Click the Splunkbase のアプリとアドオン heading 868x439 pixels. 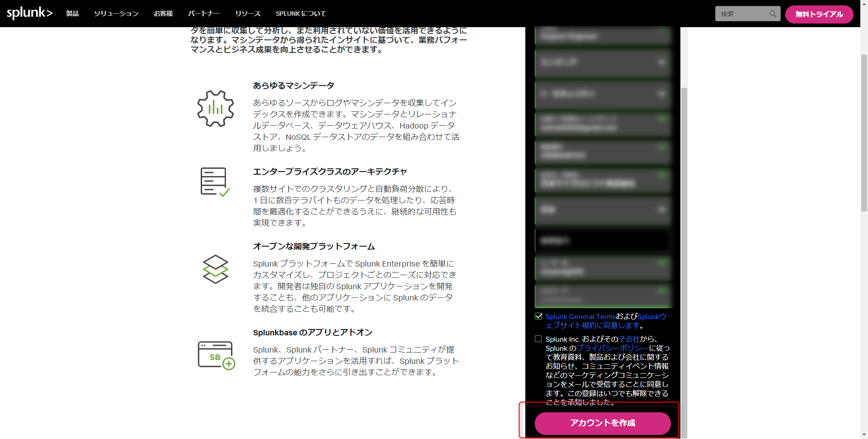(313, 332)
